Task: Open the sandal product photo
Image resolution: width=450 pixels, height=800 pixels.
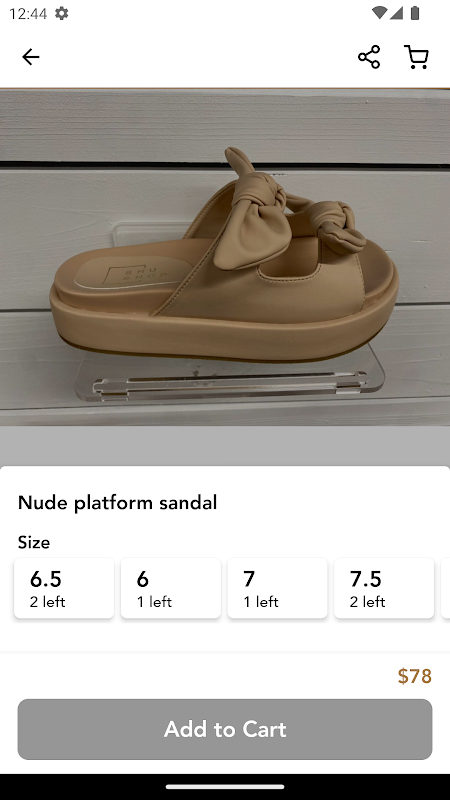Action: point(225,257)
